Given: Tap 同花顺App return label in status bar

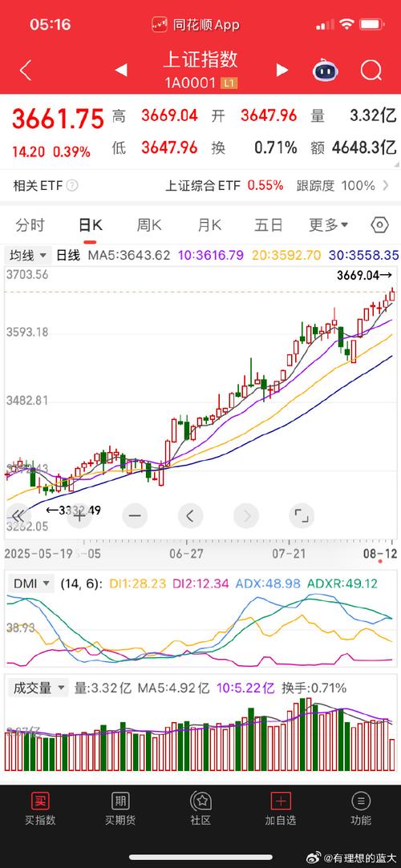Looking at the screenshot, I should click(196, 25).
